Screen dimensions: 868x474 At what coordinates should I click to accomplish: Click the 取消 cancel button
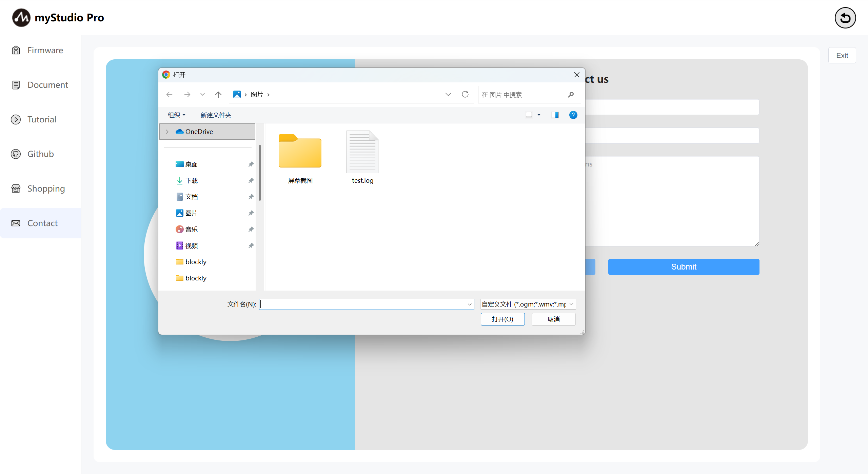553,319
